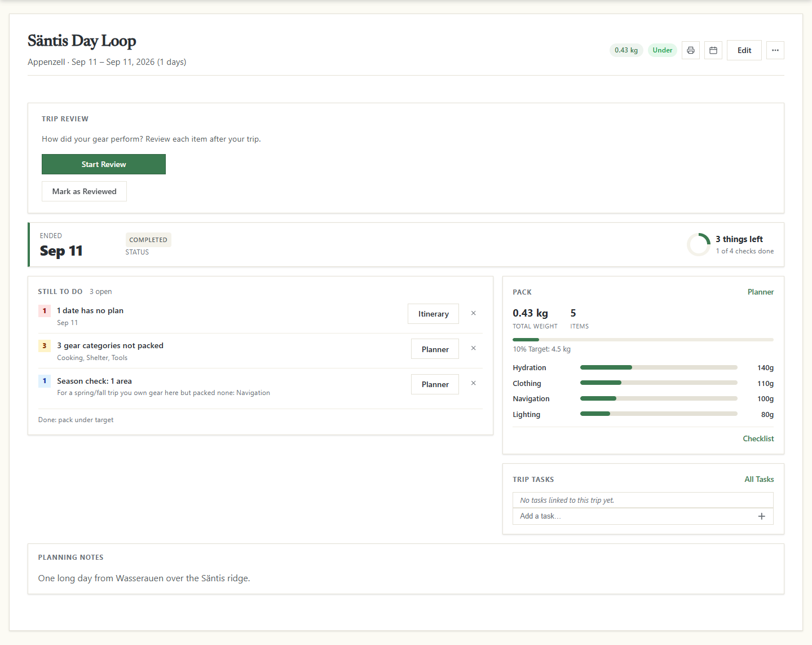Screen dimensions: 812x645
Task: Dismiss the '3 gear categories not packed' item
Action: point(474,348)
